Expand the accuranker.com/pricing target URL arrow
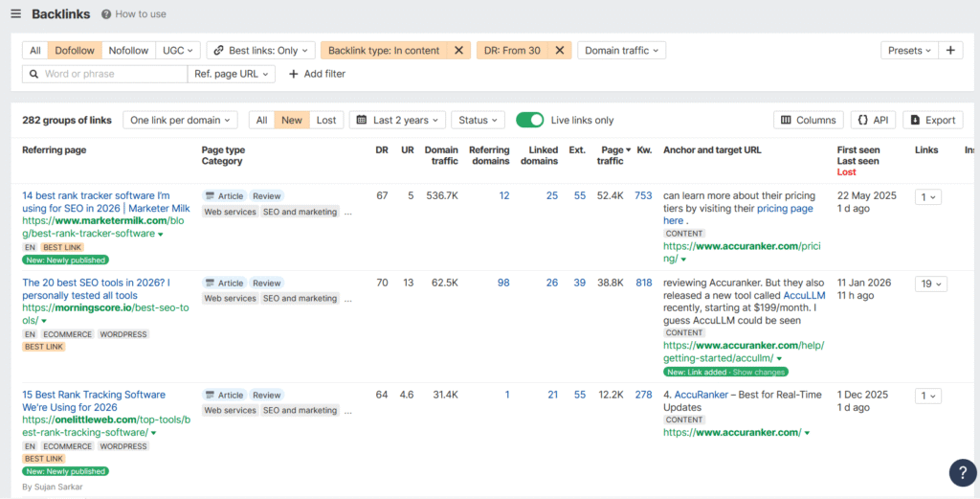 [x=683, y=259]
